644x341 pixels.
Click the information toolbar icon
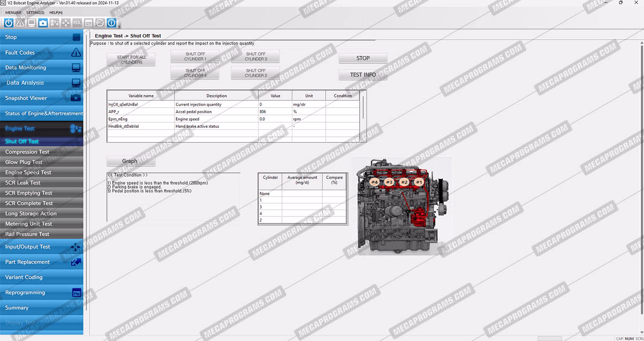[x=111, y=23]
